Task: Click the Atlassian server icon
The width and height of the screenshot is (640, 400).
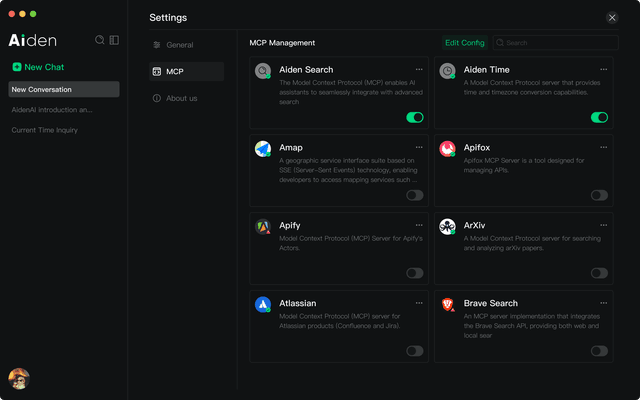Action: pyautogui.click(x=263, y=305)
